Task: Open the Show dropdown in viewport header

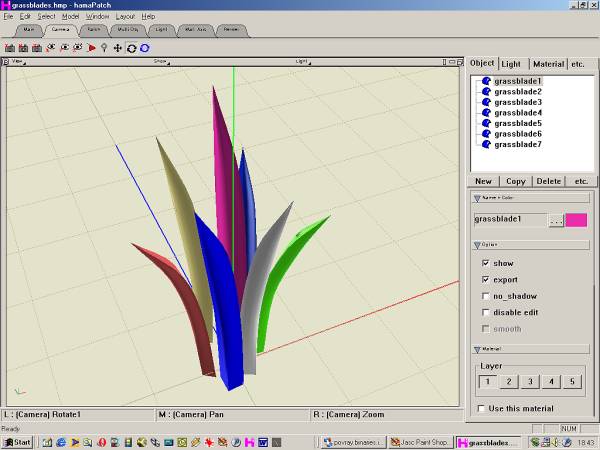Action: point(160,61)
